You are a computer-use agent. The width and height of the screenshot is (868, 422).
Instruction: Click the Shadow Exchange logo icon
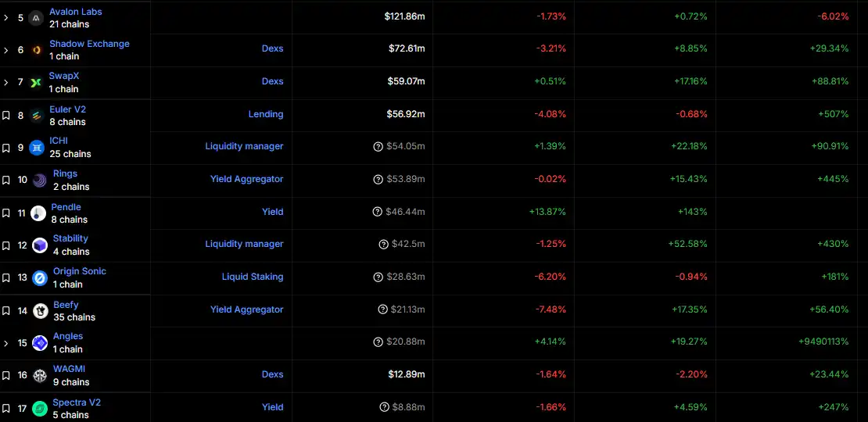[37, 50]
